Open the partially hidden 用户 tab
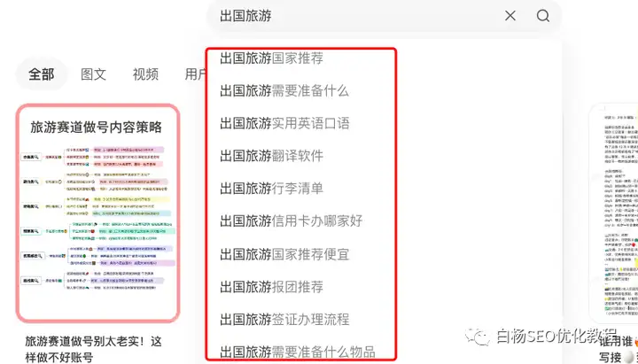 click(196, 74)
